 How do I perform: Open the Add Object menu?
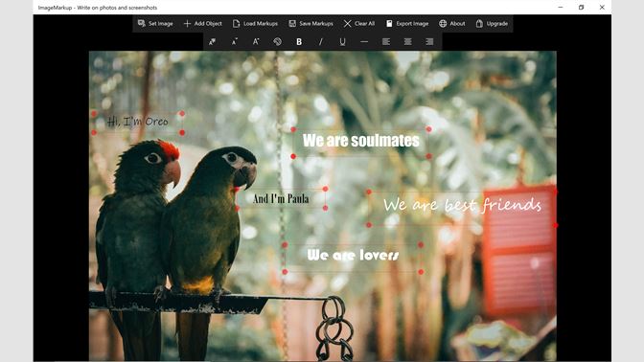click(203, 24)
